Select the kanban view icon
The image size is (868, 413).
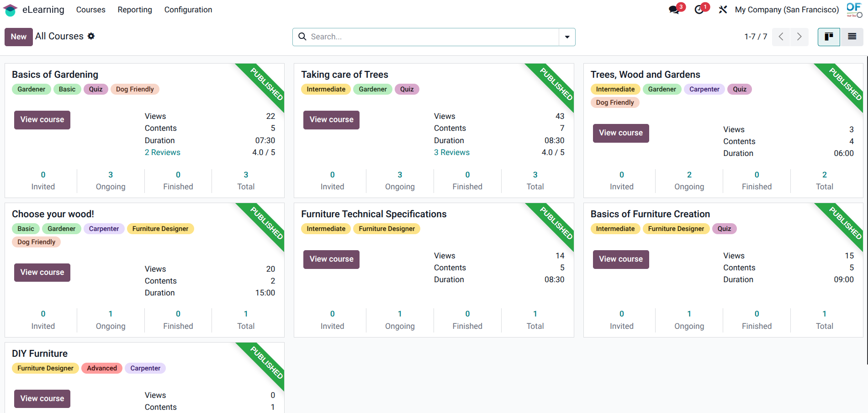pos(829,37)
